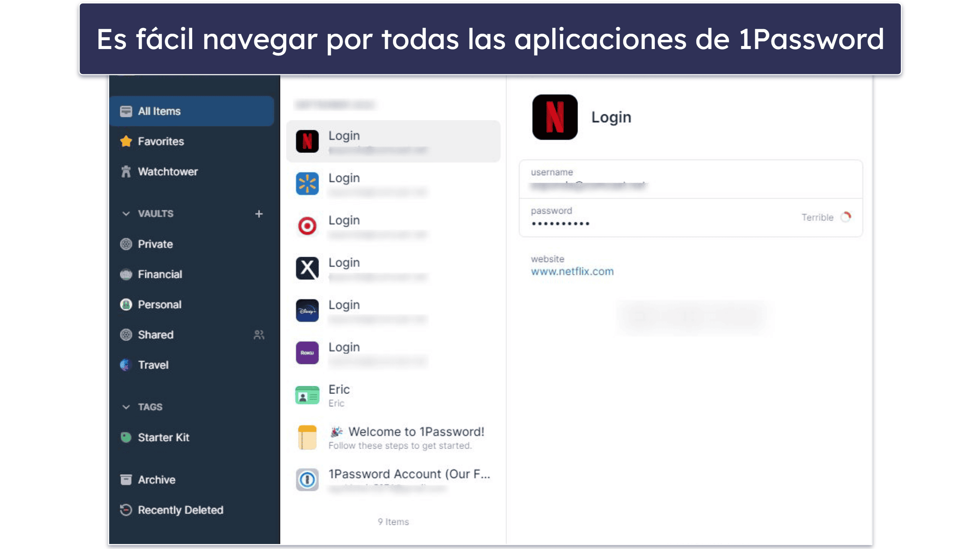Collapse the Tags section chevron
This screenshot has height=549, width=980.
coord(126,407)
